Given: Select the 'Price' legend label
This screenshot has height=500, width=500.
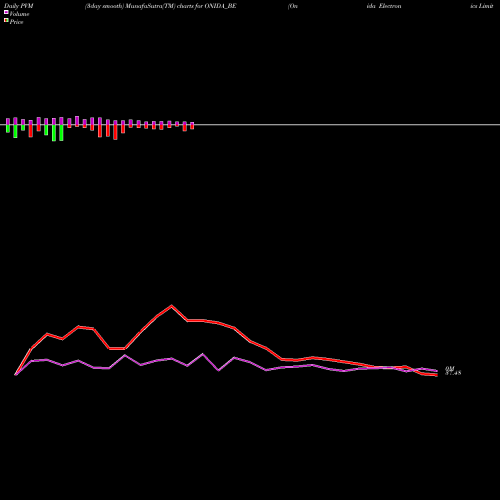Looking at the screenshot, I should pyautogui.click(x=16, y=22).
